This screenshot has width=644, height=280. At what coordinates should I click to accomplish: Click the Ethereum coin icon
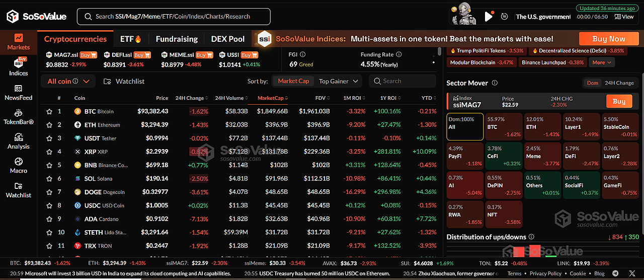point(78,125)
